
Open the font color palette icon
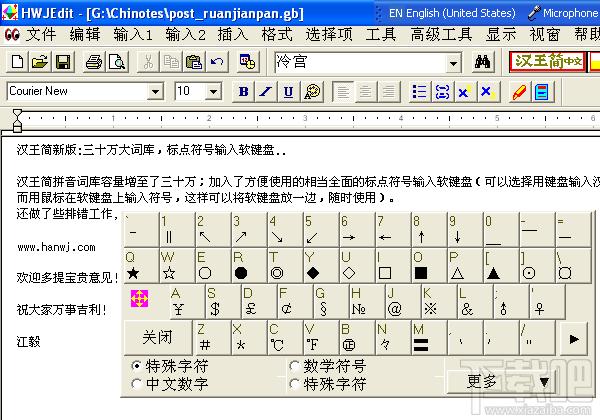[x=312, y=92]
